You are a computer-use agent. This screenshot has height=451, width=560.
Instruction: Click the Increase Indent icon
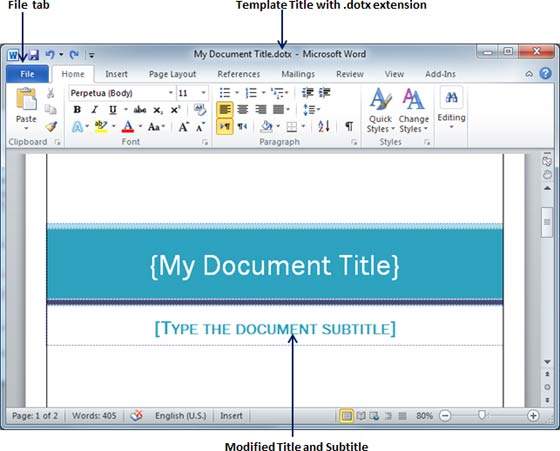(325, 93)
